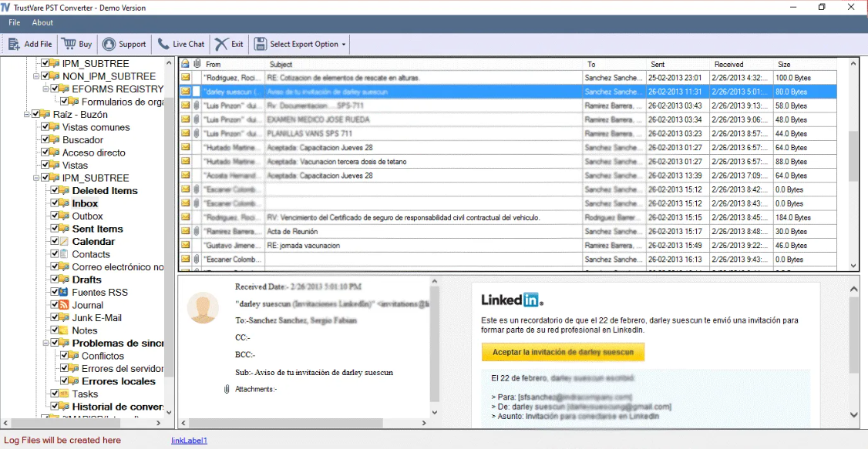The width and height of the screenshot is (868, 449).
Task: Select RV: Vencimiento del Certificado email row
Action: pos(508,217)
